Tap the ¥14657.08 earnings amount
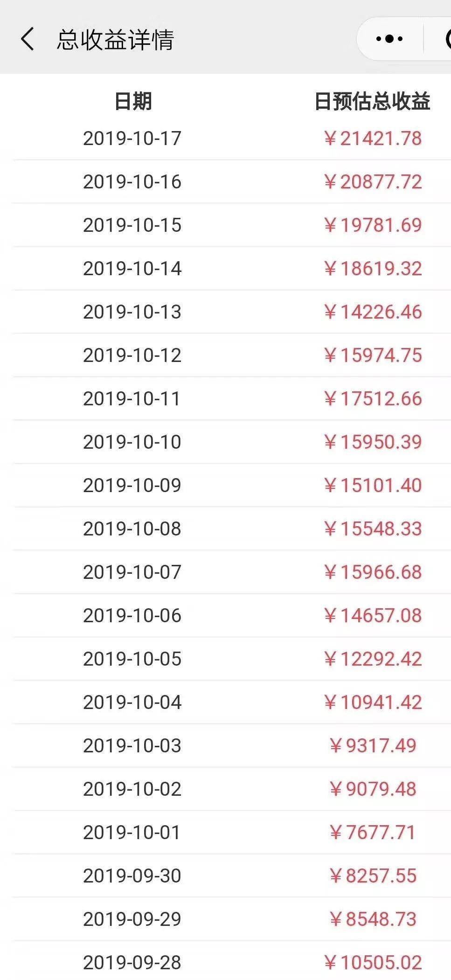The width and height of the screenshot is (451, 980). pyautogui.click(x=373, y=615)
